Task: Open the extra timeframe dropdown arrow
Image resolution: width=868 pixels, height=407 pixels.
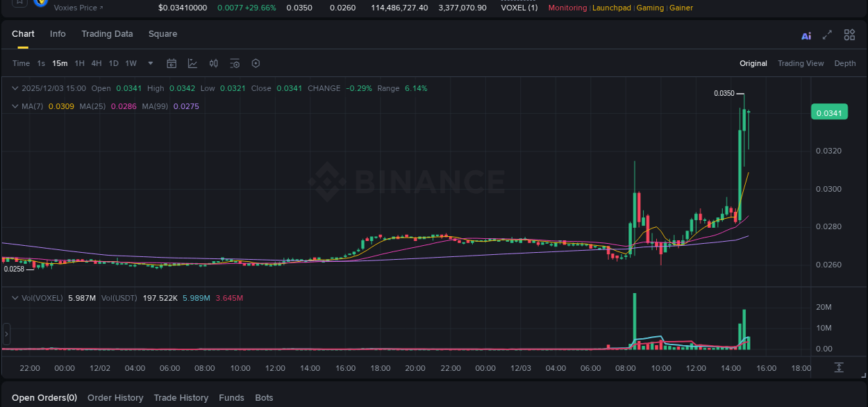Action: tap(149, 63)
